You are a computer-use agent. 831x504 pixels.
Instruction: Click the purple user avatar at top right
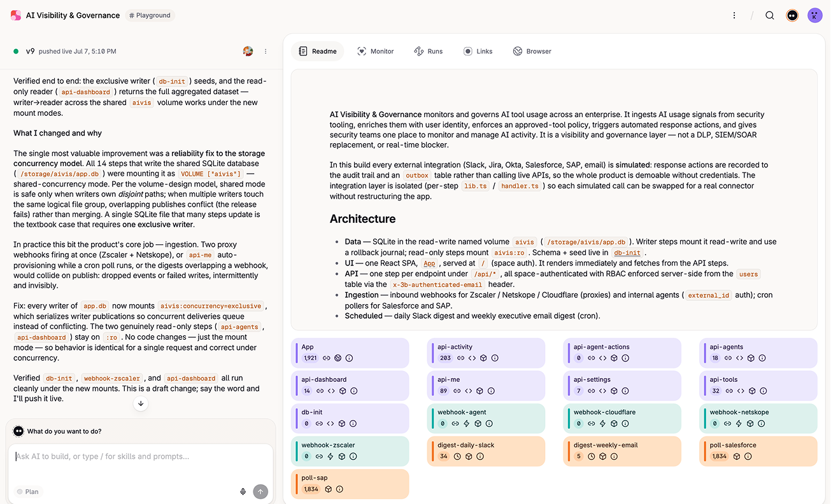(814, 15)
